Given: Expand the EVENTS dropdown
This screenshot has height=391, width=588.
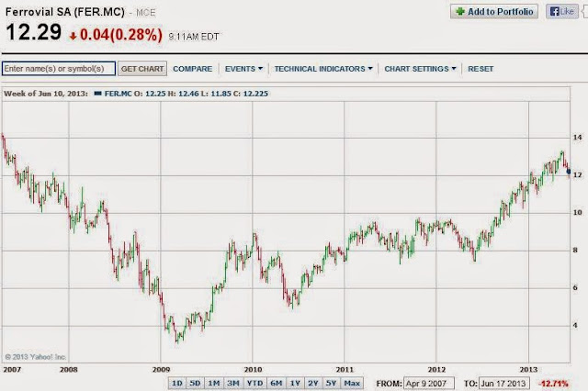Looking at the screenshot, I should (x=243, y=69).
